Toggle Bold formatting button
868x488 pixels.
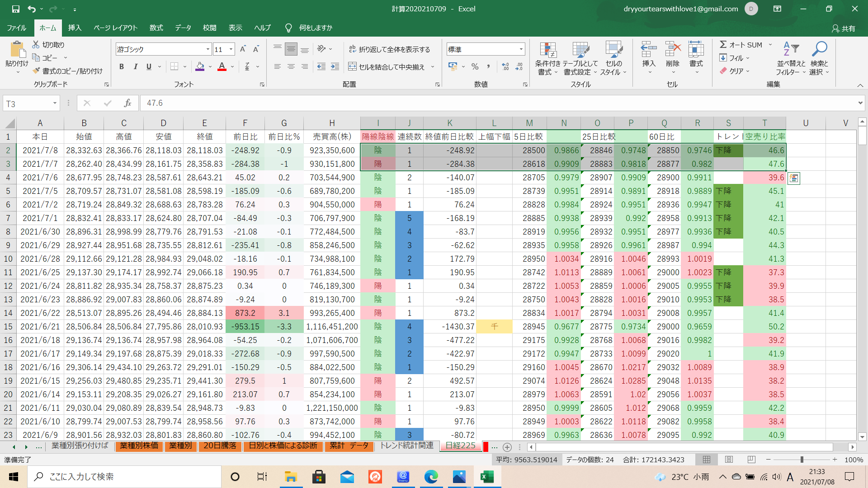(x=121, y=67)
